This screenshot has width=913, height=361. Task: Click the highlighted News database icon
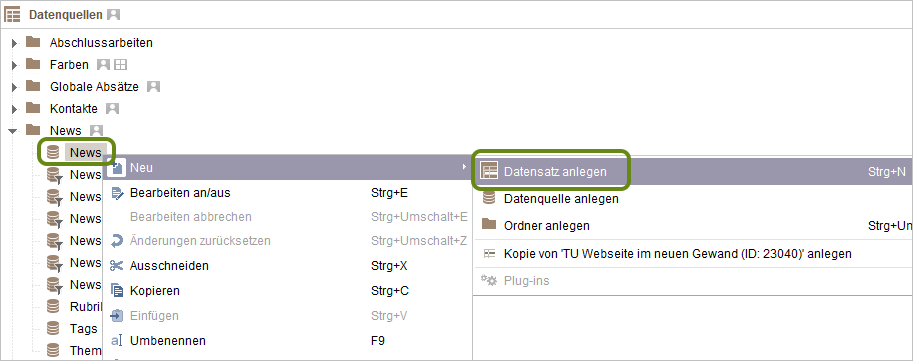(x=53, y=153)
